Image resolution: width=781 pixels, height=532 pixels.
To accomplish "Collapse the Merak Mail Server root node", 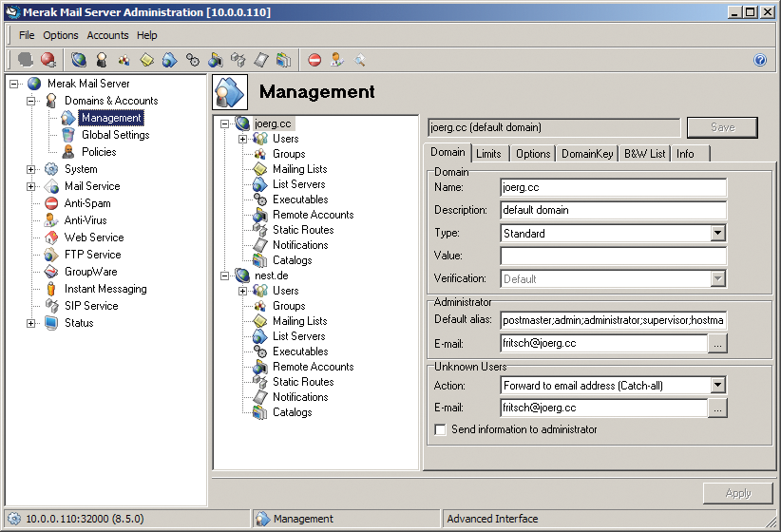I will 14,84.
